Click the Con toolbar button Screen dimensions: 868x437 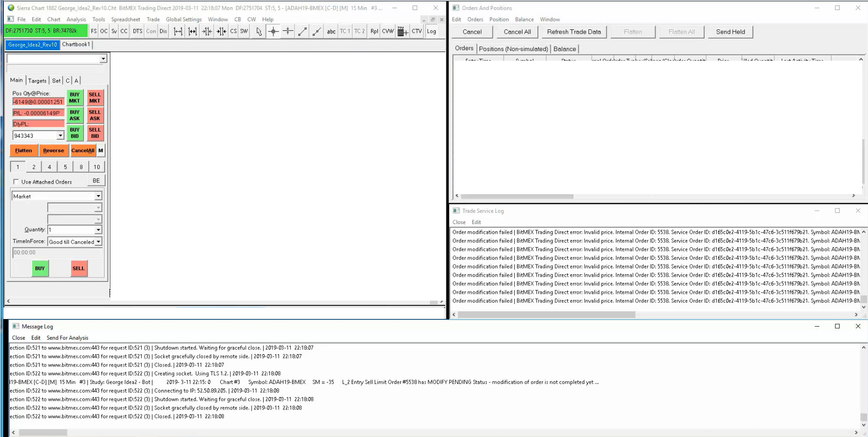tap(151, 31)
